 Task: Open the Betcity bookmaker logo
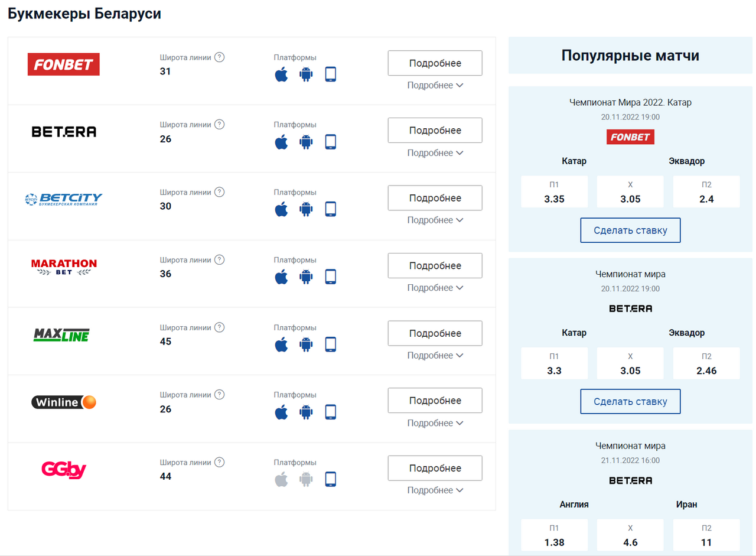pyautogui.click(x=64, y=199)
